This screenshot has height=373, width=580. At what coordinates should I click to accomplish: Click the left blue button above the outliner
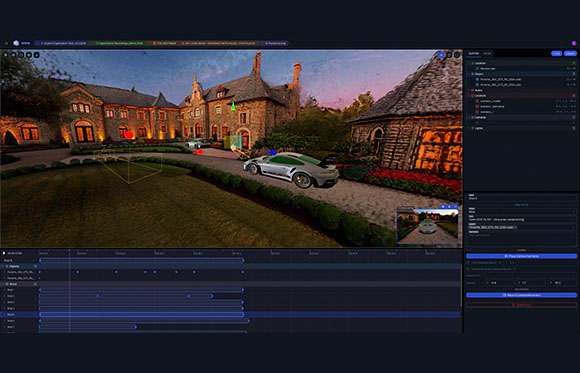(556, 54)
